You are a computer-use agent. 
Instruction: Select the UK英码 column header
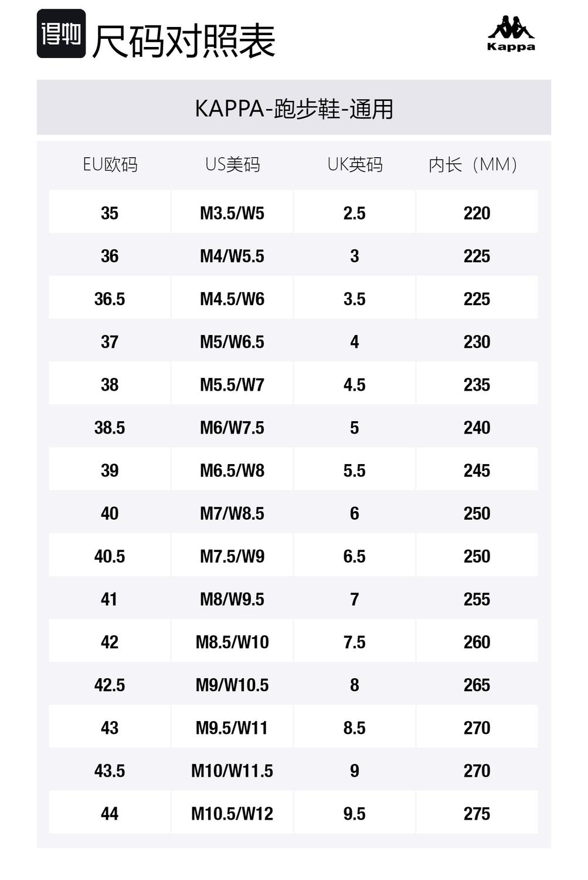(x=355, y=165)
